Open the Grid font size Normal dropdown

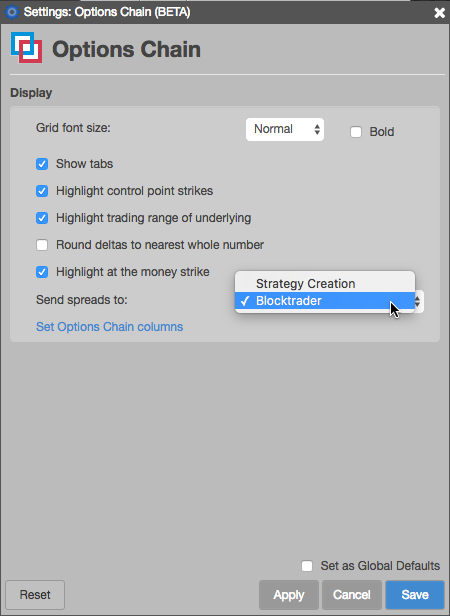[x=285, y=129]
